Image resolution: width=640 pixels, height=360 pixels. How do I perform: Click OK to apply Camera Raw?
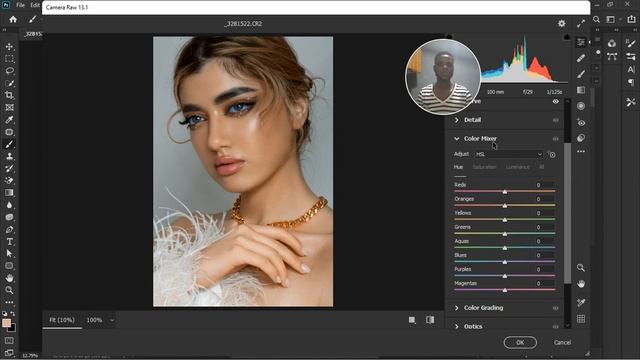tap(520, 342)
